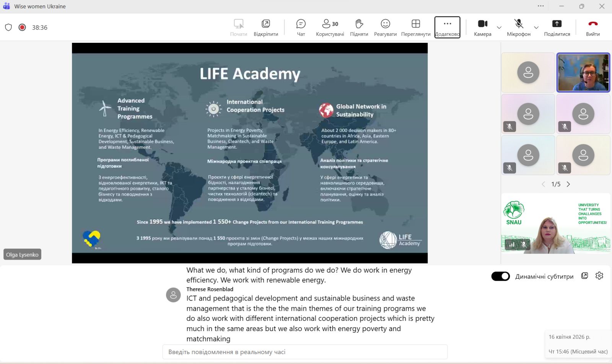Select the SNAU presenter video tile
Viewport: 612px width, 364px height.
coord(555,224)
